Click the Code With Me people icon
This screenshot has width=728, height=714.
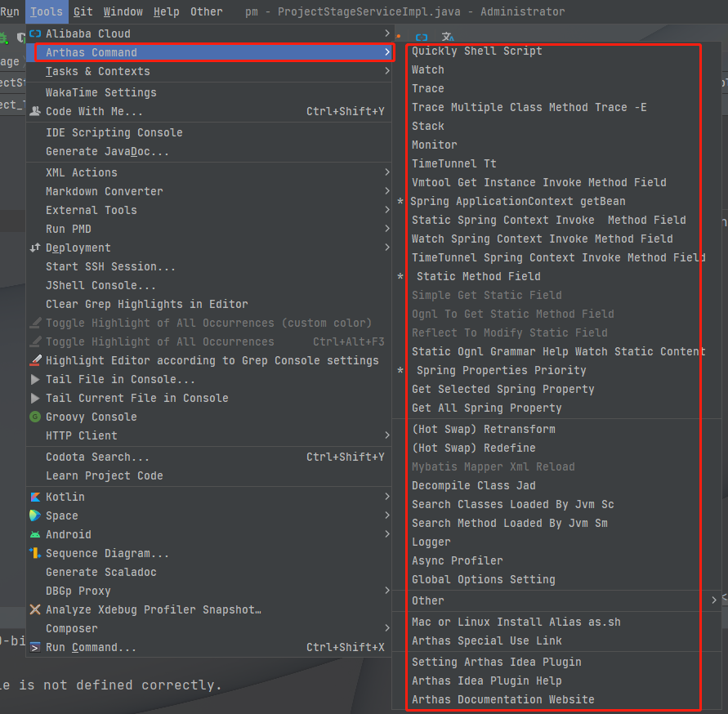point(35,111)
